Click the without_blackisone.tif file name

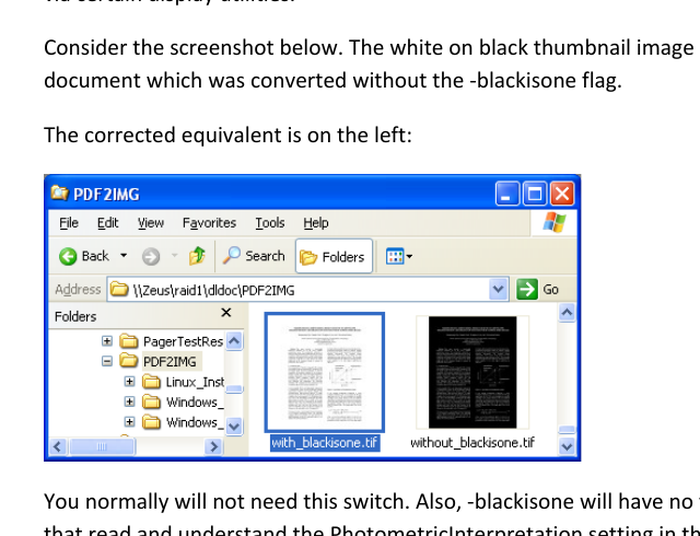(x=472, y=443)
